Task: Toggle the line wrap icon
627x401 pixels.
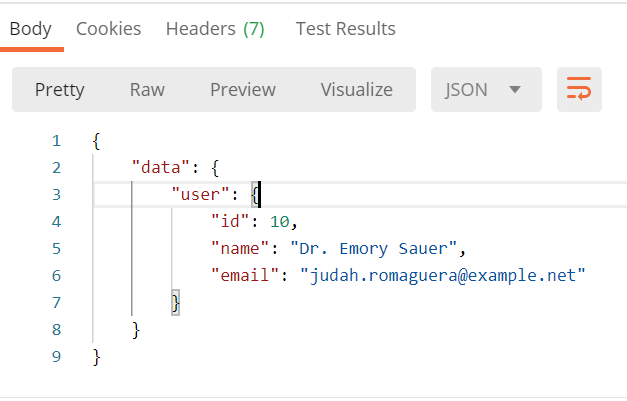Action: click(578, 90)
